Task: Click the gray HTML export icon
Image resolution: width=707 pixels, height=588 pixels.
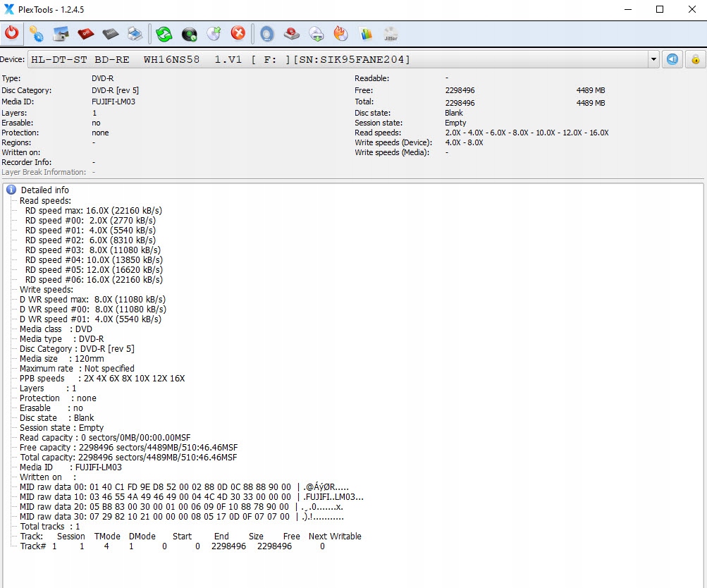Action: pyautogui.click(x=111, y=33)
